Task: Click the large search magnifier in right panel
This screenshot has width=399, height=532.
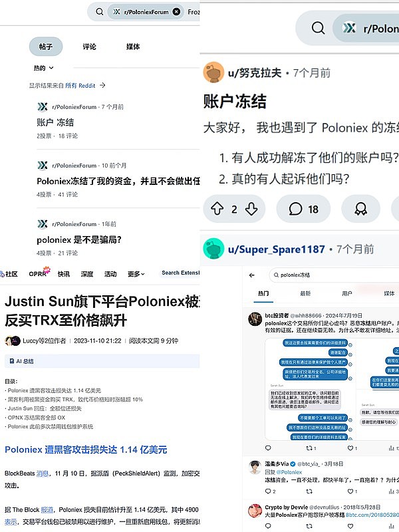Action: (x=318, y=28)
